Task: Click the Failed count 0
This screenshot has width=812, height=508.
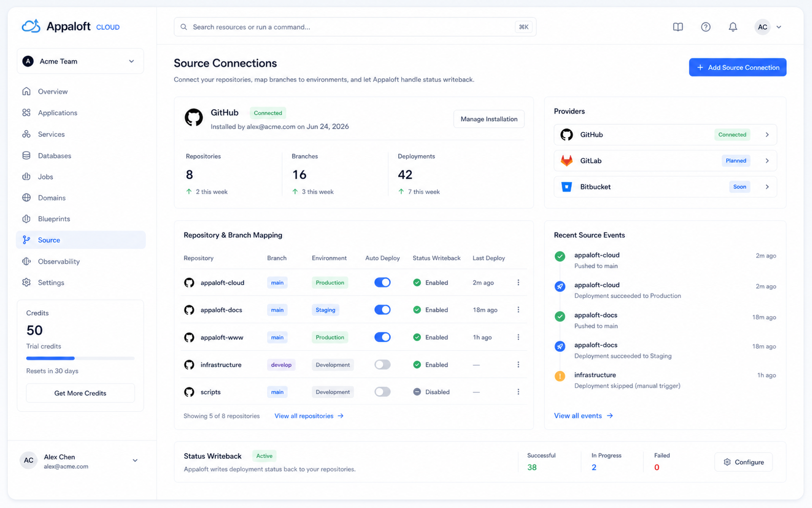Action: point(657,468)
